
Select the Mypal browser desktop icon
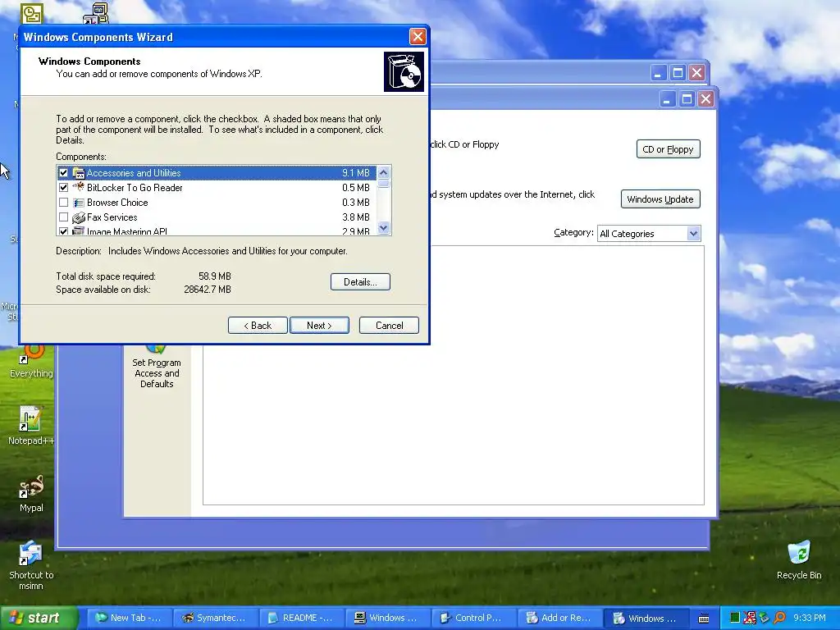pyautogui.click(x=31, y=486)
